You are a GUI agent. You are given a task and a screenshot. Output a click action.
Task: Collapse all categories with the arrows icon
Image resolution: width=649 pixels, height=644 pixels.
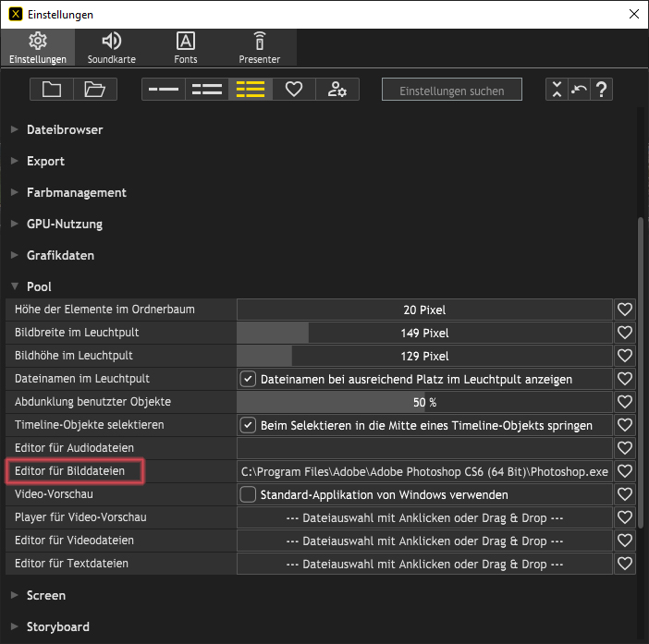click(x=557, y=90)
